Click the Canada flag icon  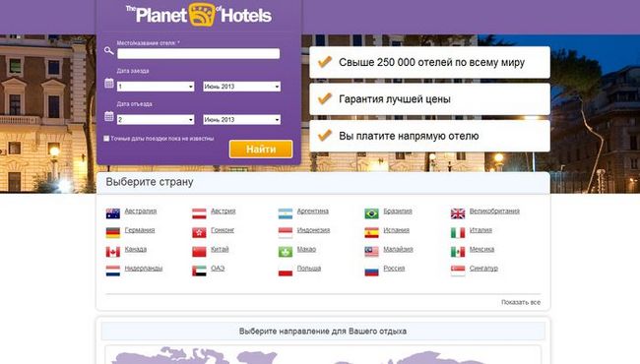tap(113, 252)
